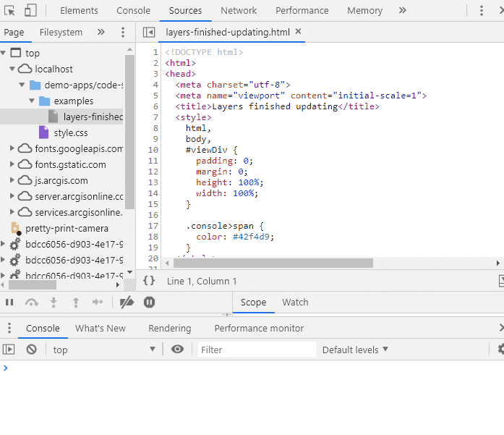Show the console sidebar icon
The width and height of the screenshot is (504, 435).
(x=9, y=350)
